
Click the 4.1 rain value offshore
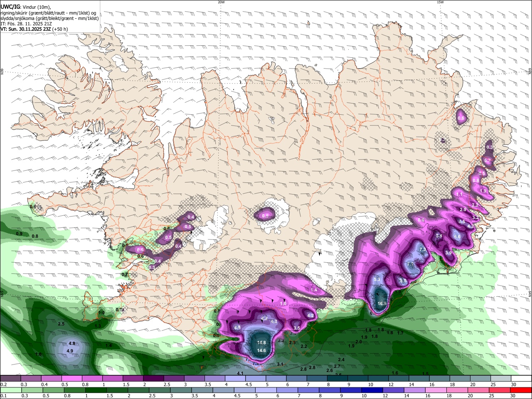coord(240,373)
